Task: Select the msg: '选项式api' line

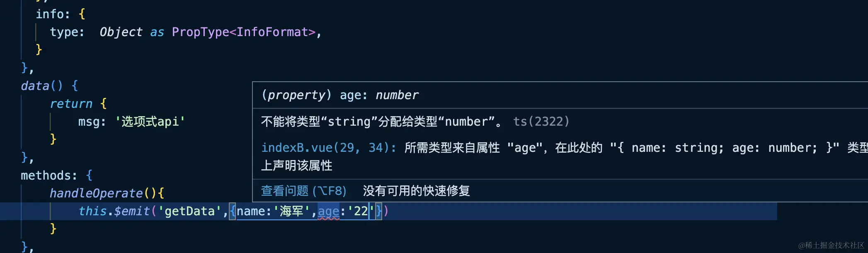Action: point(131,121)
